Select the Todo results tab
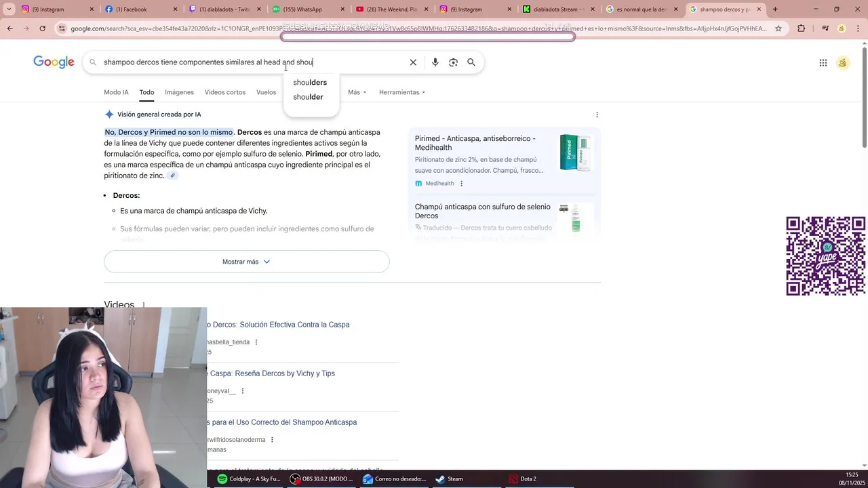The height and width of the screenshot is (488, 868). click(146, 92)
